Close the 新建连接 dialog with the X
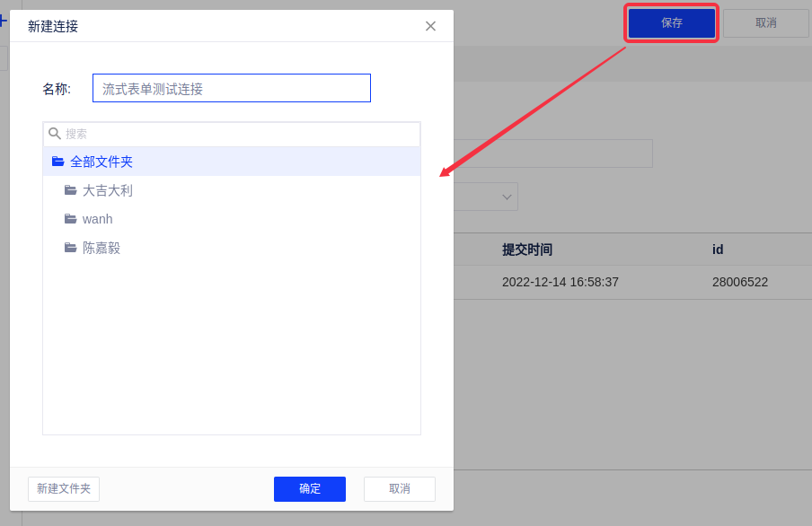The height and width of the screenshot is (526, 812). pos(430,26)
